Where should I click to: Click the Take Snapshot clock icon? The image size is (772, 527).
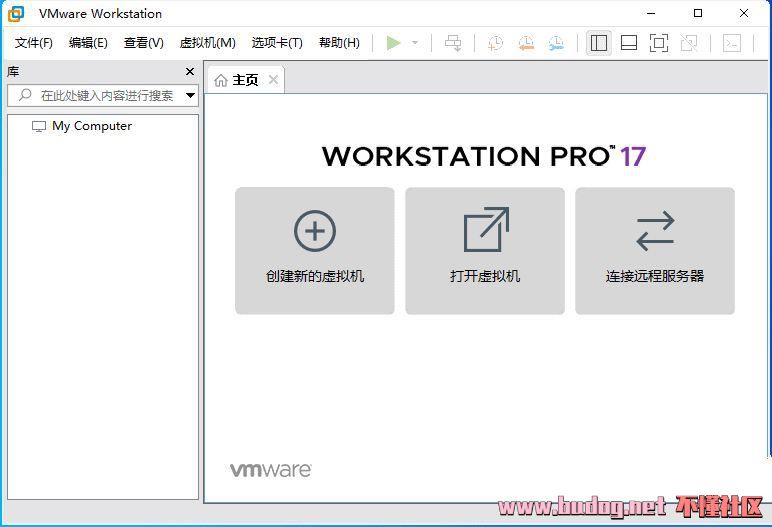click(x=495, y=43)
